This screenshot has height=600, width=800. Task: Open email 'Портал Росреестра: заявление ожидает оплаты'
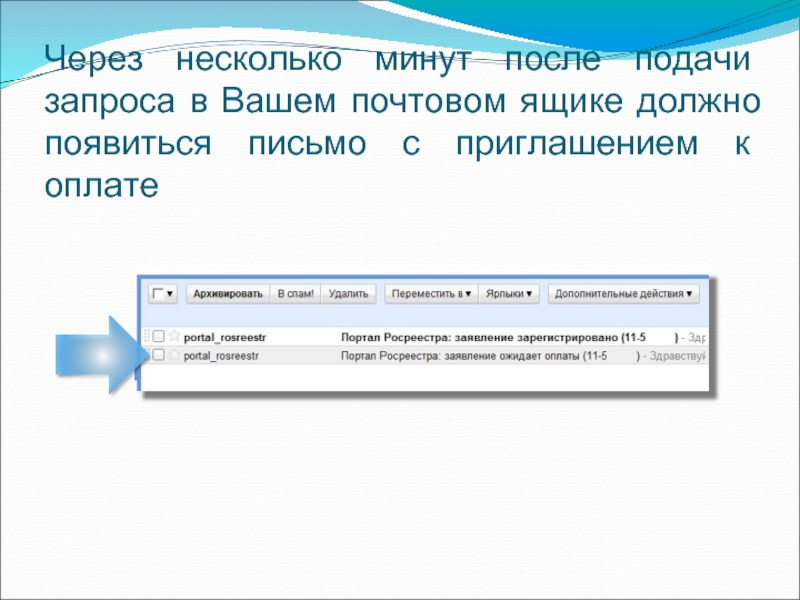click(461, 356)
